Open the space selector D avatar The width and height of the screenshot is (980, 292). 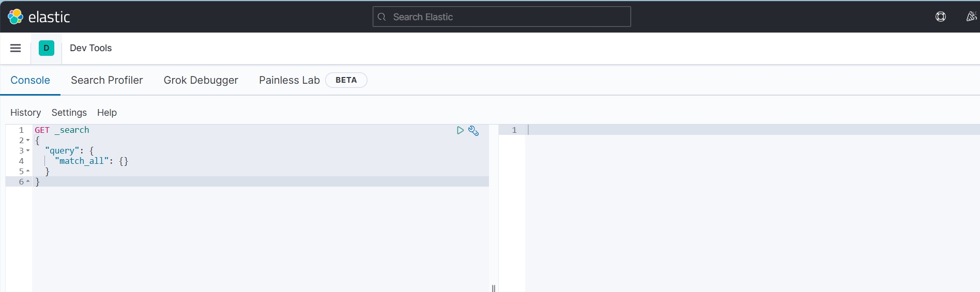click(47, 48)
